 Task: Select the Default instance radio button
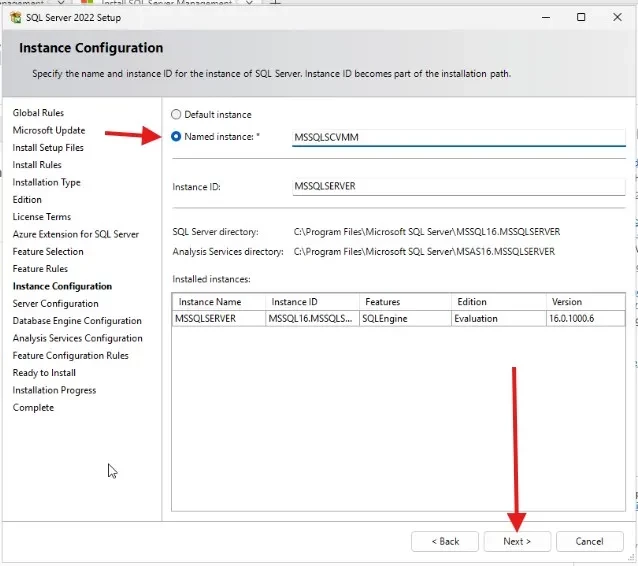pos(176,114)
